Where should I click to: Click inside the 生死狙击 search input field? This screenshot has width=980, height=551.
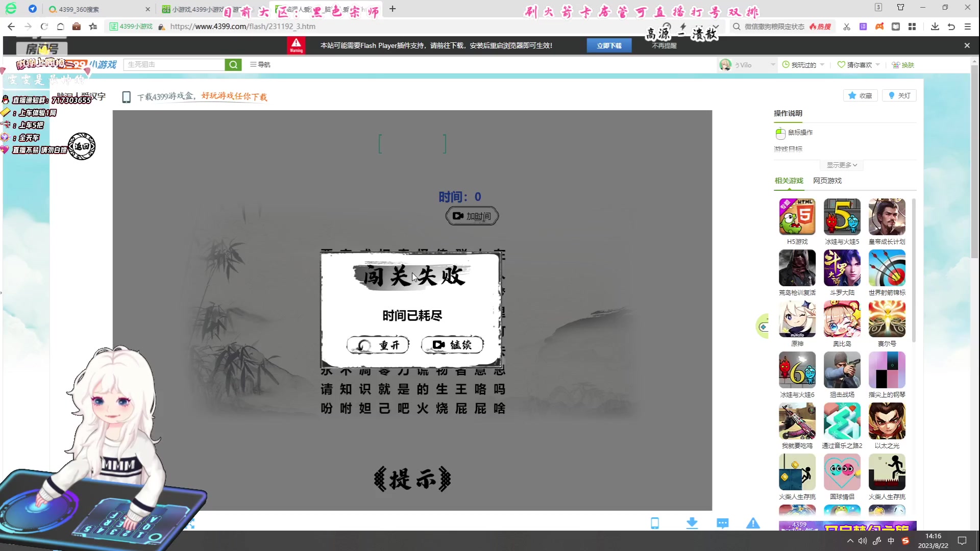coord(174,65)
